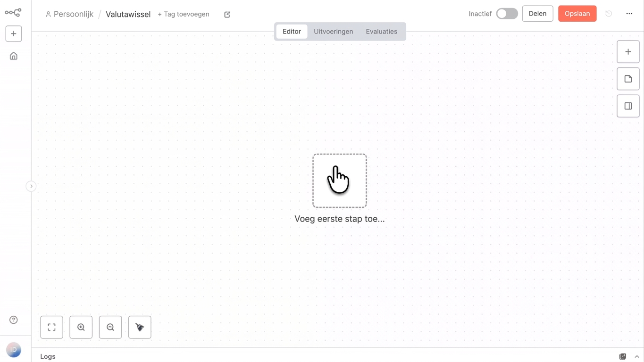The width and height of the screenshot is (644, 362).
Task: Add a tag via Tag toevoegen
Action: coord(184,14)
